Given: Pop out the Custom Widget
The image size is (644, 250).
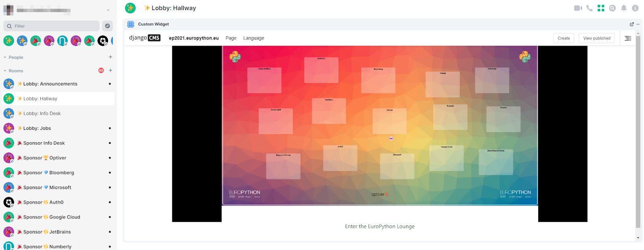Looking at the screenshot, I should pos(632,24).
